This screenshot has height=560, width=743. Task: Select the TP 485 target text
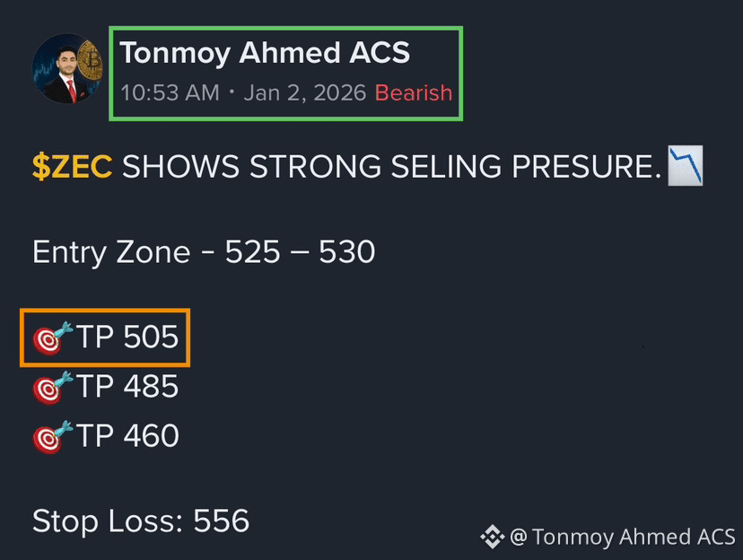[x=127, y=386]
